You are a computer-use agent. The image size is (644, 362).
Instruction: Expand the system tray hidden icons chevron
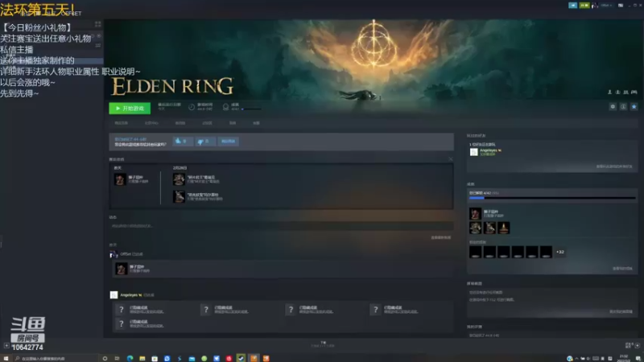click(x=576, y=358)
